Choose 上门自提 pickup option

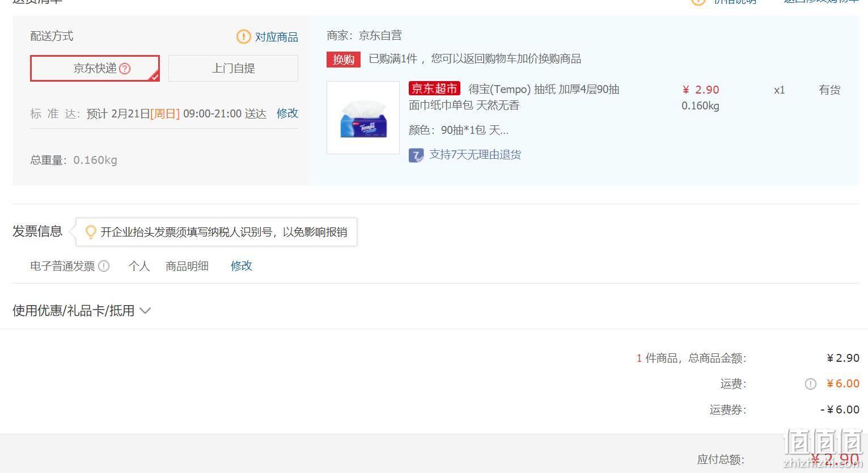tap(233, 68)
